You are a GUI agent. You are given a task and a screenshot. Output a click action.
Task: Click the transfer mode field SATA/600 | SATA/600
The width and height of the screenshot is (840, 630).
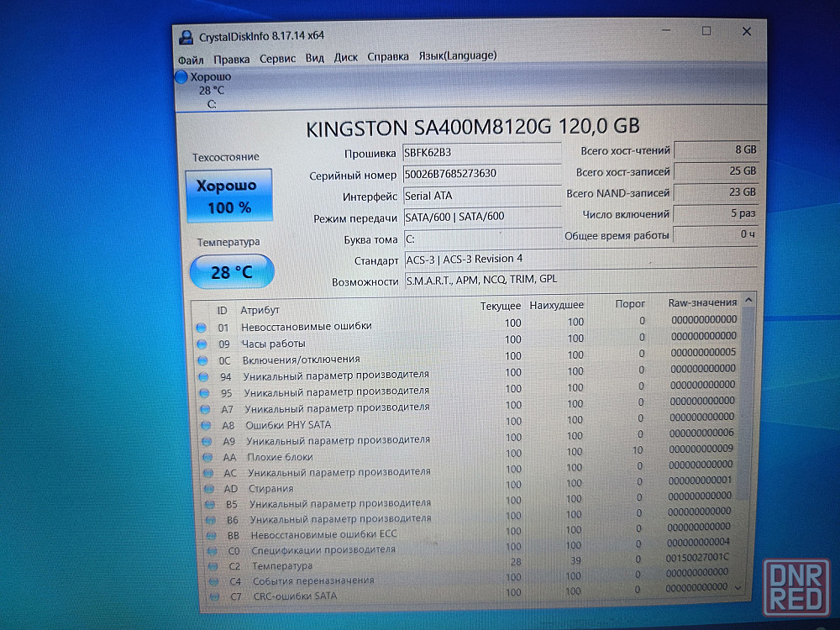point(482,217)
